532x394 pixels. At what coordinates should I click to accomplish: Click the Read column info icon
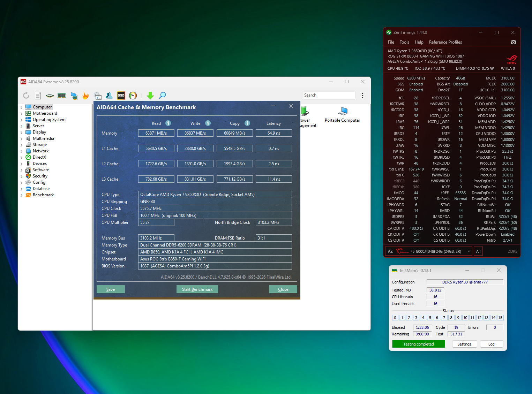point(168,123)
